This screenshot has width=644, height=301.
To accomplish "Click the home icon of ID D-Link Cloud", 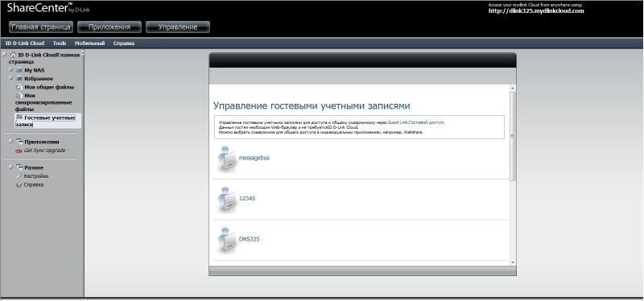I will point(13,55).
